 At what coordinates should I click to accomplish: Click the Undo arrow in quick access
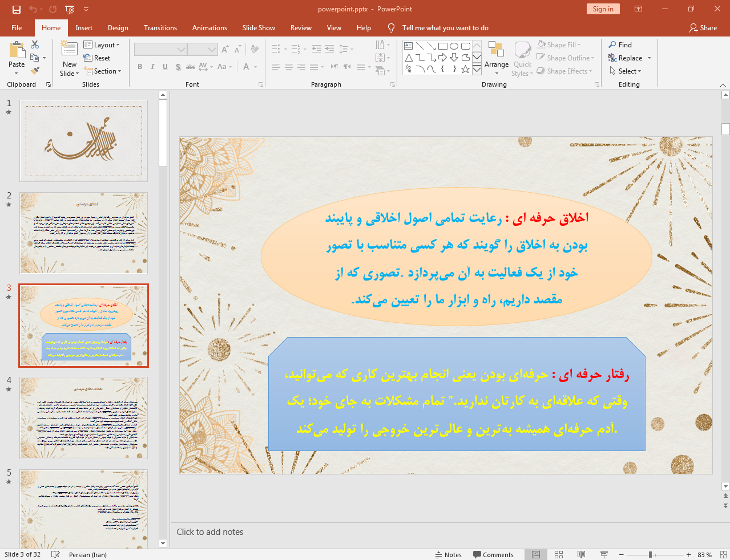pos(33,9)
